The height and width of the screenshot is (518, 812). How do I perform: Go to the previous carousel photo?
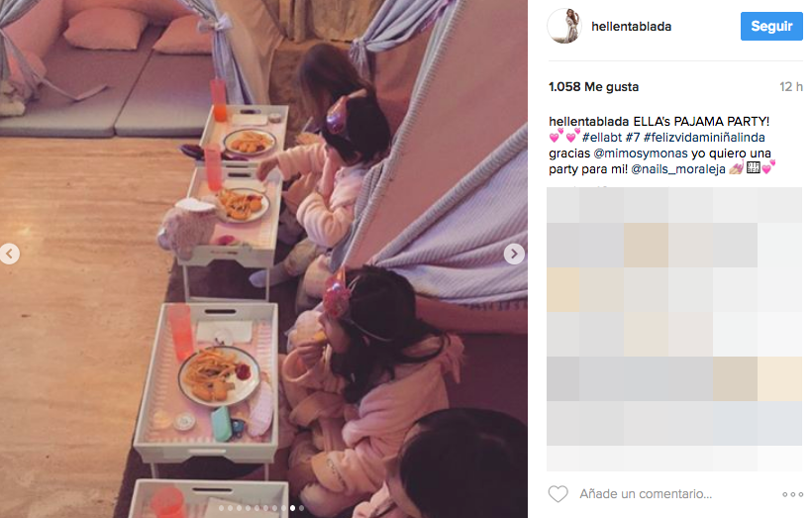(x=10, y=254)
